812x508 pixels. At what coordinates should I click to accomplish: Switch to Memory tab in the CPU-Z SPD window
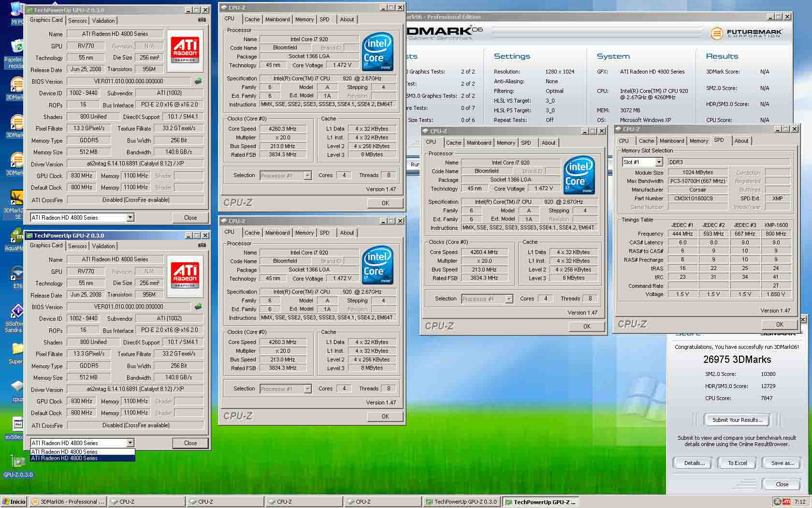[698, 141]
